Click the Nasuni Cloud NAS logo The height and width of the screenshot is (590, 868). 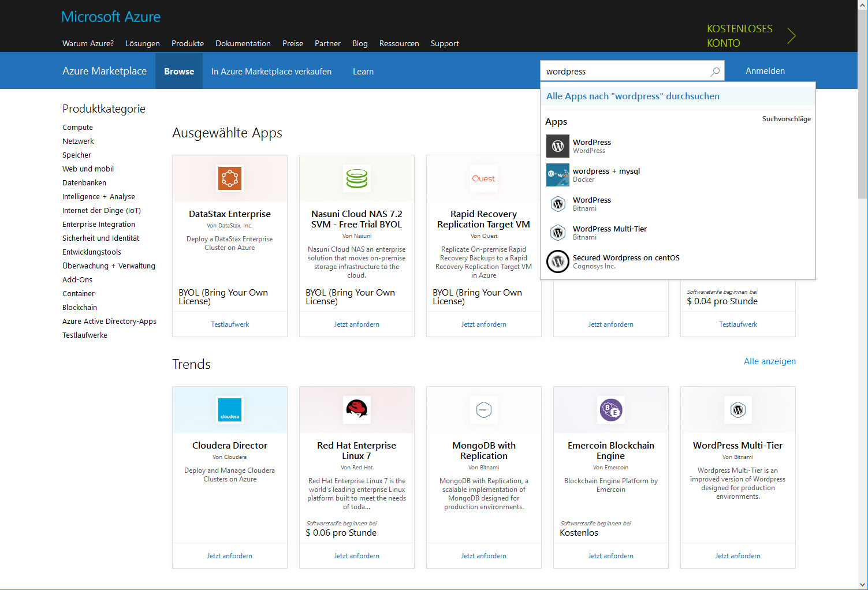tap(357, 178)
